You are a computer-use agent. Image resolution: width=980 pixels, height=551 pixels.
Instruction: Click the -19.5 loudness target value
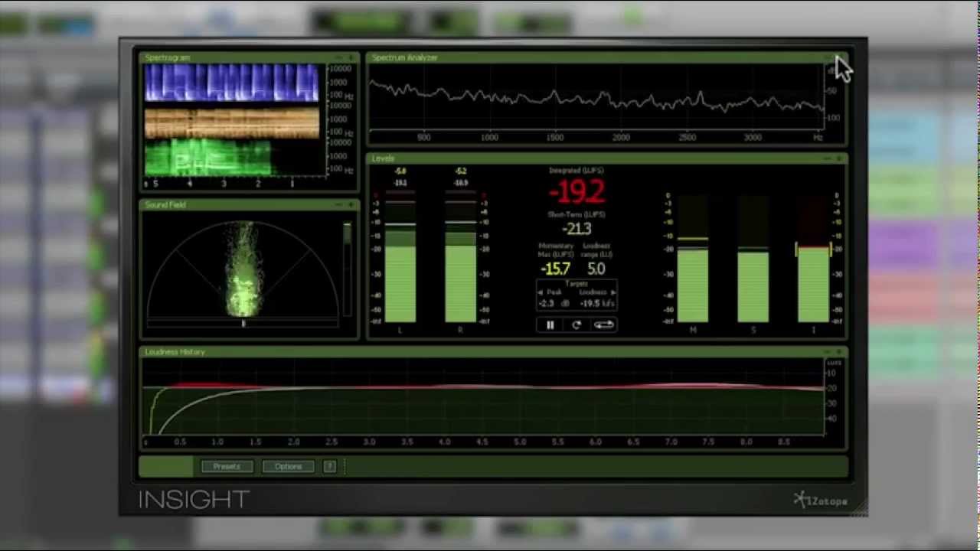pyautogui.click(x=590, y=303)
